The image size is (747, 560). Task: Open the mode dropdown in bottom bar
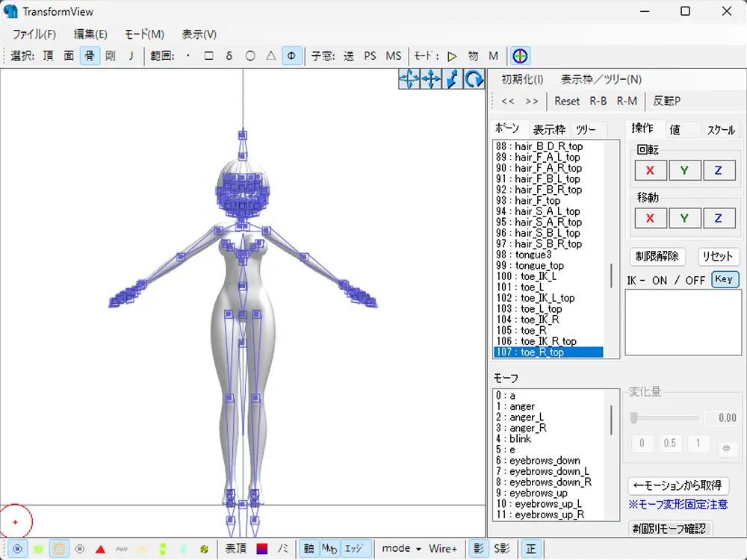pos(402,549)
